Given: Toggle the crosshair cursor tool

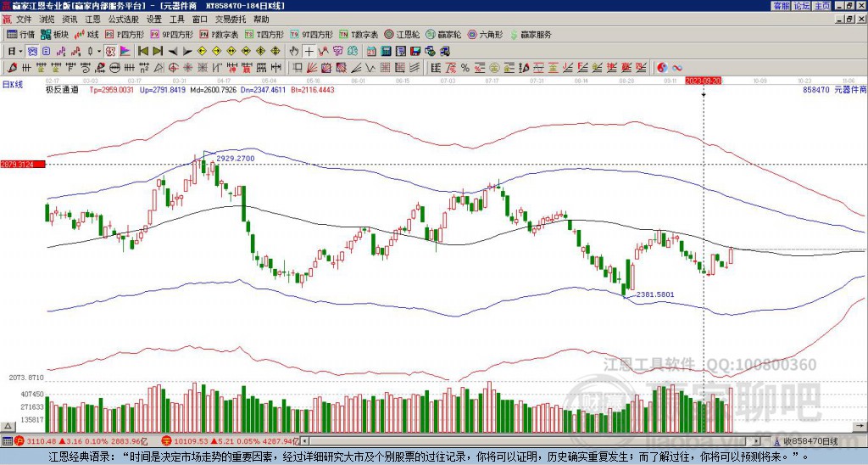Looking at the screenshot, I should pyautogui.click(x=309, y=52).
